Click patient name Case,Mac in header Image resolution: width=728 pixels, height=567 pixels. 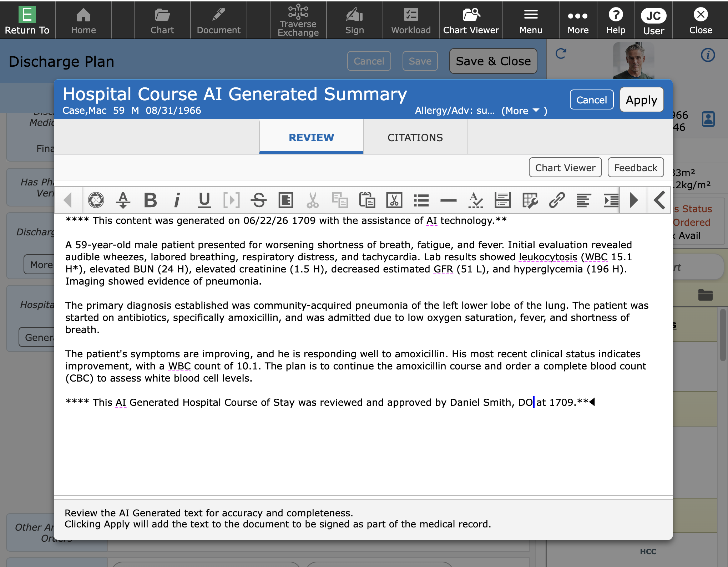tap(85, 111)
